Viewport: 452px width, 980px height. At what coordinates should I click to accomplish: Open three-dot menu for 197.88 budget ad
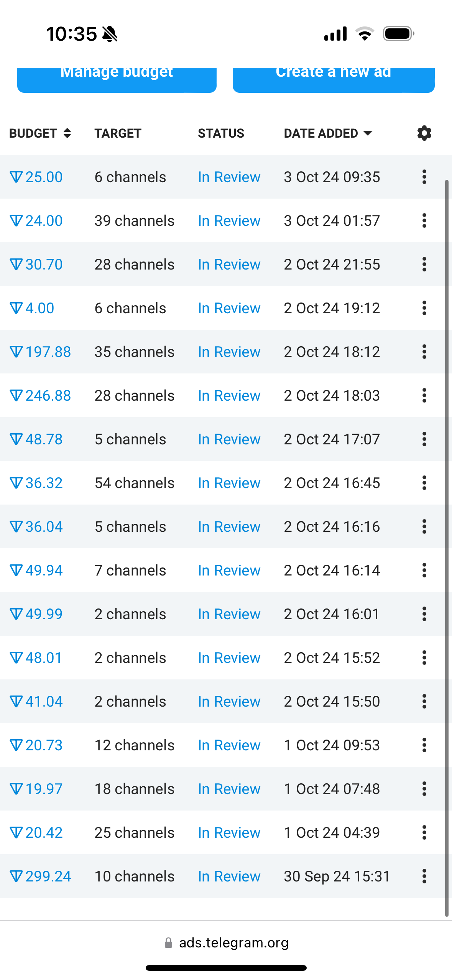(x=424, y=352)
